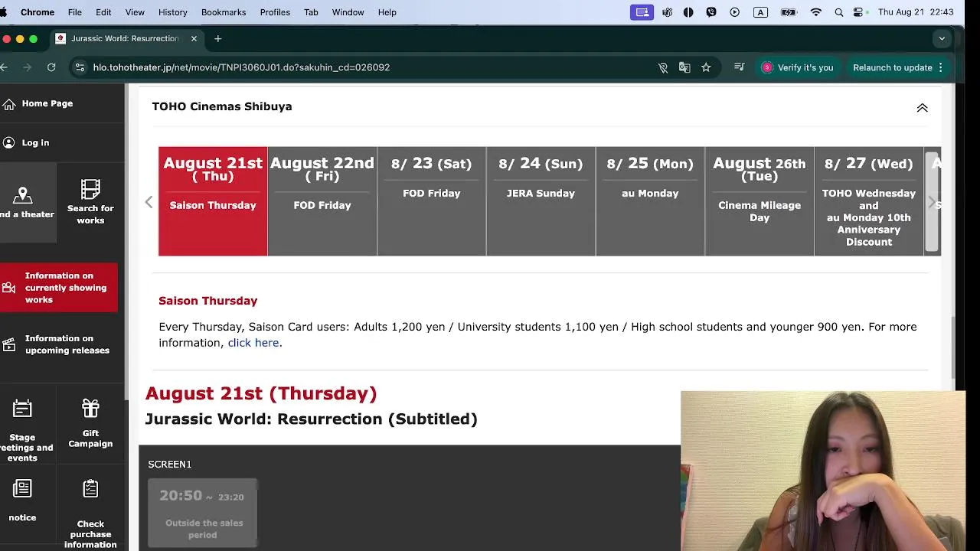Go to previous dates with left arrow
Image resolution: width=980 pixels, height=551 pixels.
pyautogui.click(x=149, y=202)
